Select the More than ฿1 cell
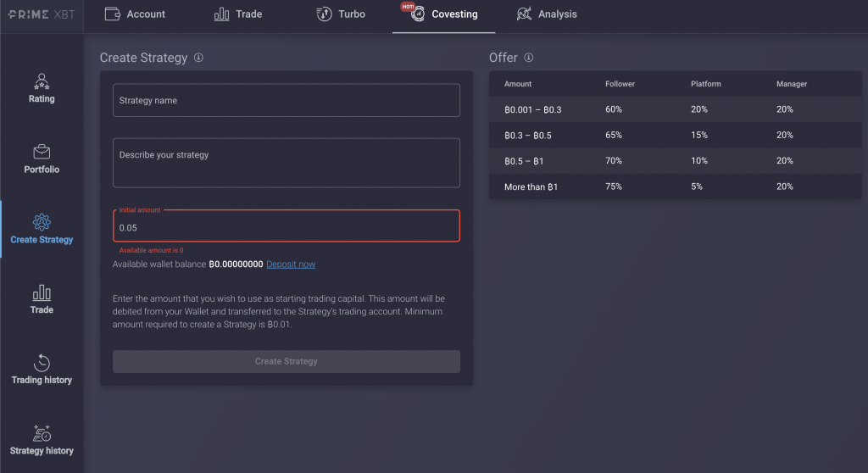Screen dimensions: 868x473 pos(531,186)
